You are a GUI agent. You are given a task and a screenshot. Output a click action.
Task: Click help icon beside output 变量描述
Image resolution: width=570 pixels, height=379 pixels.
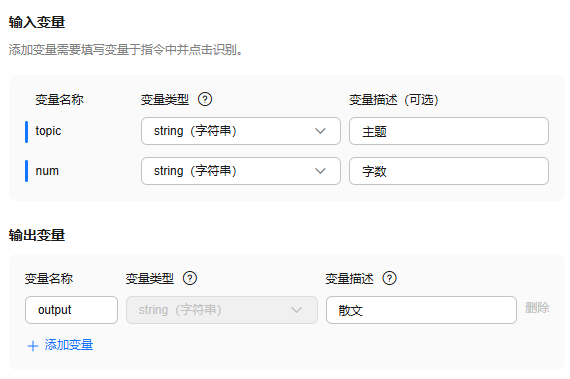point(389,278)
